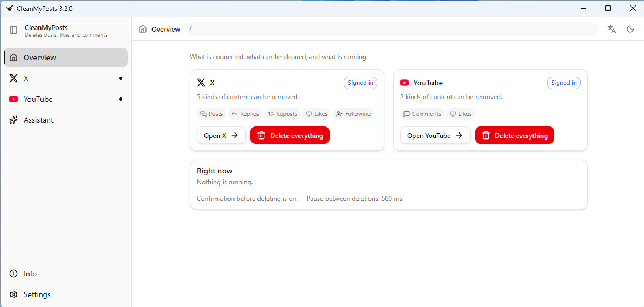
Task: Open the Info page
Action: (x=66, y=274)
